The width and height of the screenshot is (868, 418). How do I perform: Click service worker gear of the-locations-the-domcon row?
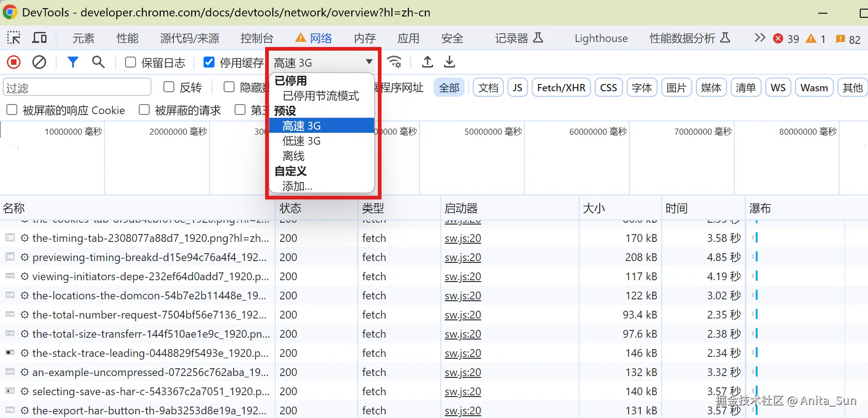tap(25, 296)
